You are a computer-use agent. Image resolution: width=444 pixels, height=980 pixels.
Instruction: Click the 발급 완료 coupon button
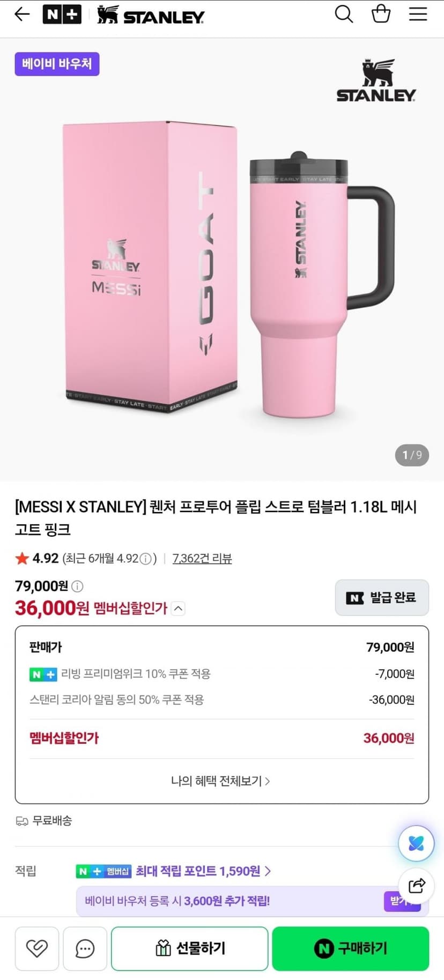(x=382, y=598)
